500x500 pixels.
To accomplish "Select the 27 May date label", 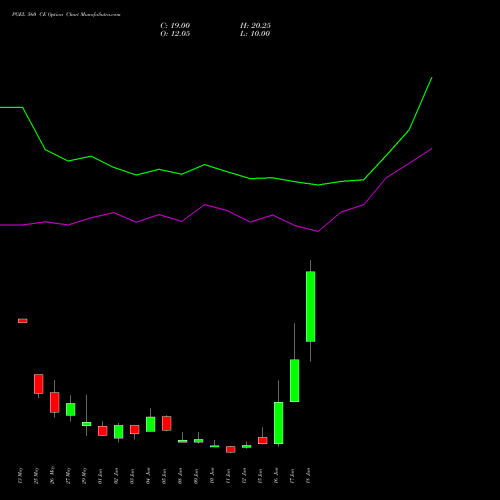I will [x=68, y=476].
